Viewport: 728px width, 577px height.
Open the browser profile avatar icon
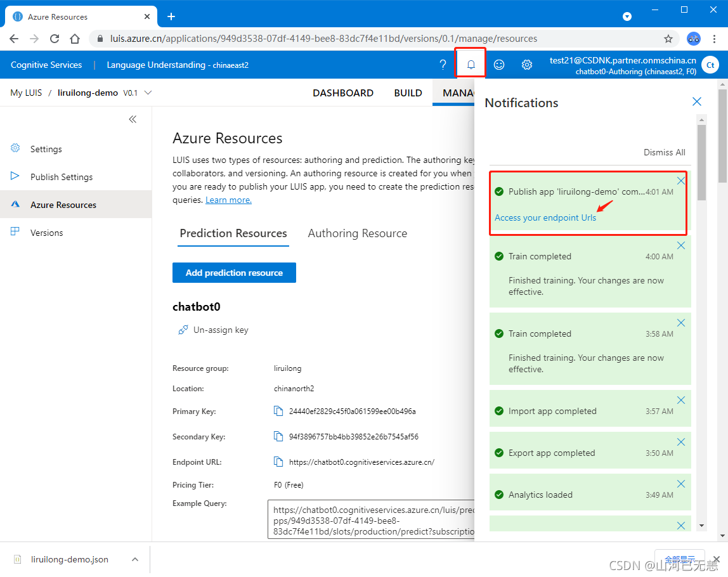pyautogui.click(x=693, y=39)
